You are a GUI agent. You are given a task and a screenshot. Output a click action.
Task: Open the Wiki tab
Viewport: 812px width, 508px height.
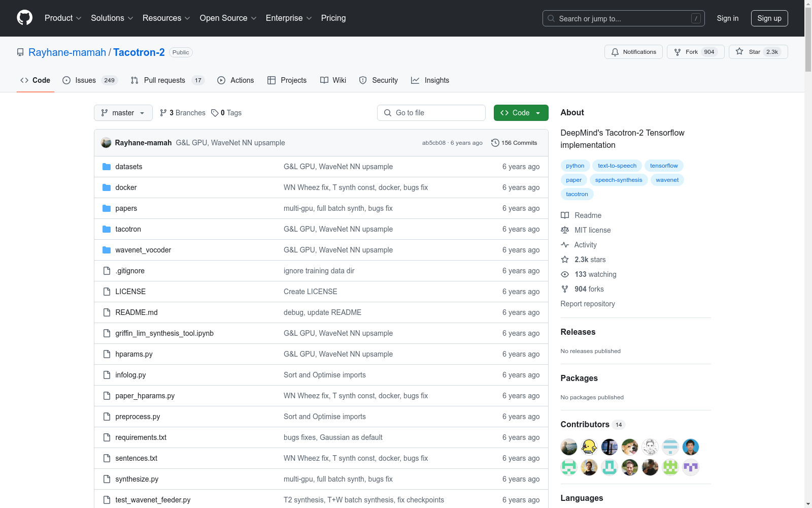point(333,80)
